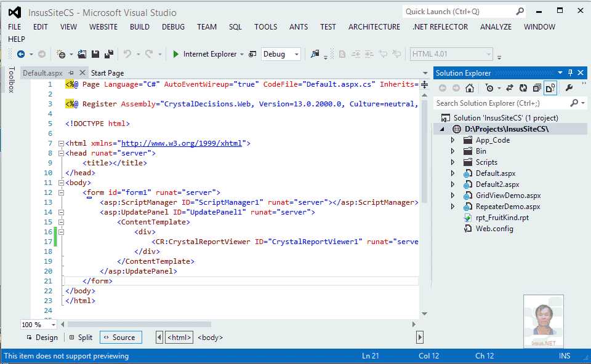Image resolution: width=591 pixels, height=364 pixels.
Task: Click Collapse All icon in Solution Explorer
Action: tap(536, 88)
